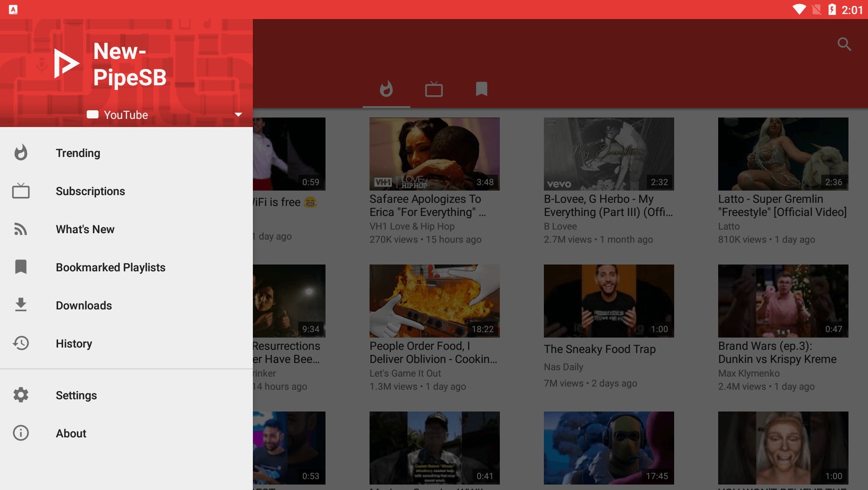Image resolution: width=868 pixels, height=490 pixels.
Task: Open the Bookmarks tab icon
Action: coord(481,89)
